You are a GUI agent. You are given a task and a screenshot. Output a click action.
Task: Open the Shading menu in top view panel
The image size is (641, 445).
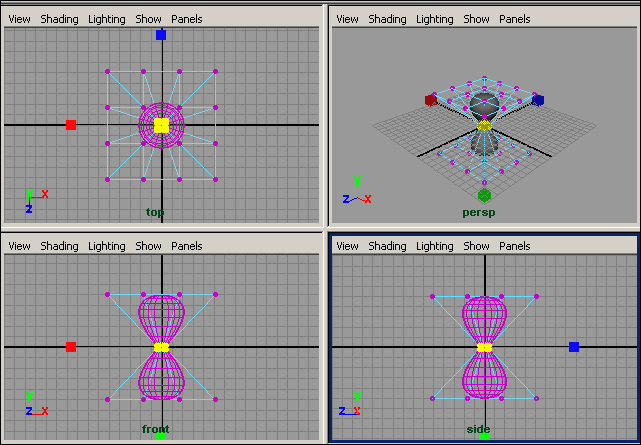pyautogui.click(x=59, y=19)
